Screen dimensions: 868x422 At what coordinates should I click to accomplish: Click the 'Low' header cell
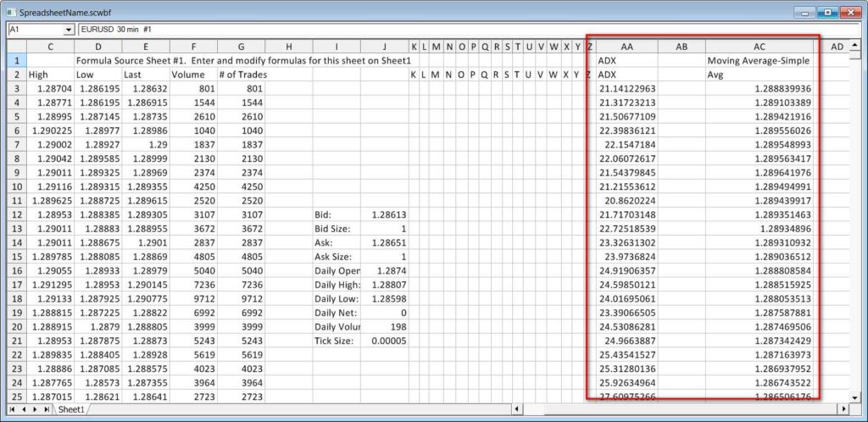click(x=98, y=74)
